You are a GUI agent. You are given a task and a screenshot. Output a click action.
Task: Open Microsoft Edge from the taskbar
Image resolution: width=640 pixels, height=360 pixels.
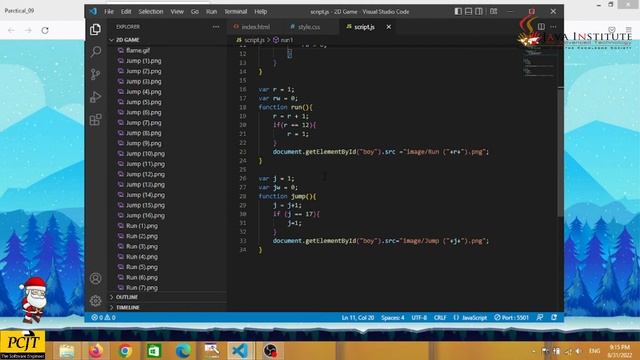(183, 351)
